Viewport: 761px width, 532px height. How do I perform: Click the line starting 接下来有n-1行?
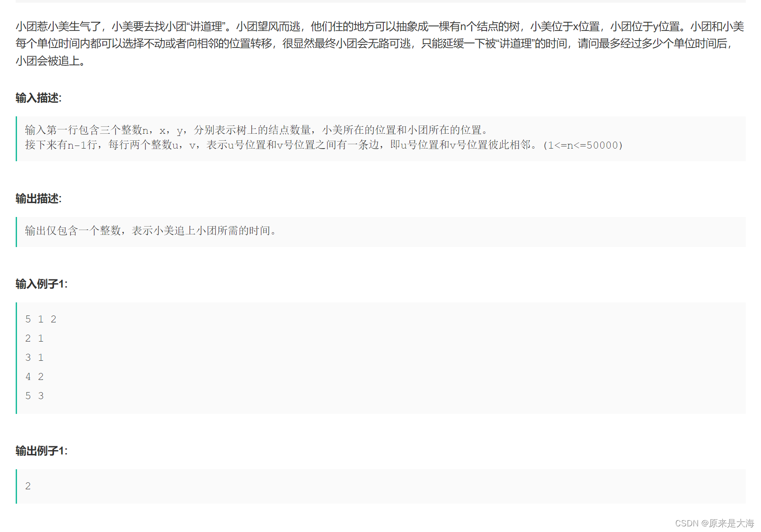pos(324,145)
